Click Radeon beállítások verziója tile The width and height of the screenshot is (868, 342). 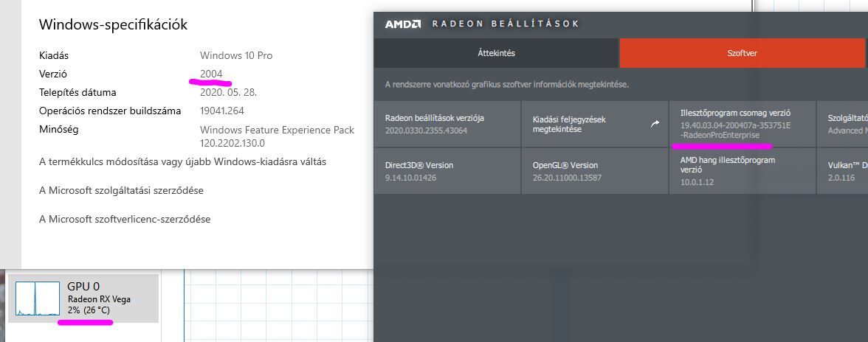click(x=447, y=124)
